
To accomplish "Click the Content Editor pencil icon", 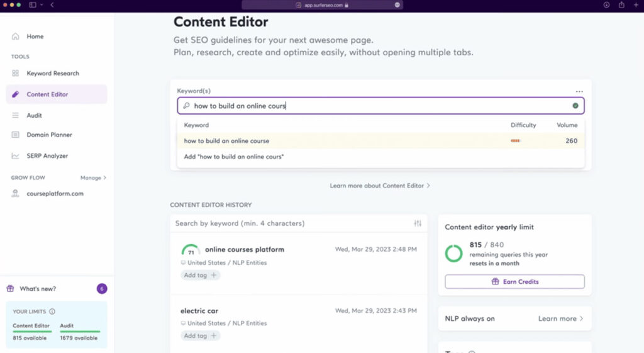I will click(x=15, y=94).
